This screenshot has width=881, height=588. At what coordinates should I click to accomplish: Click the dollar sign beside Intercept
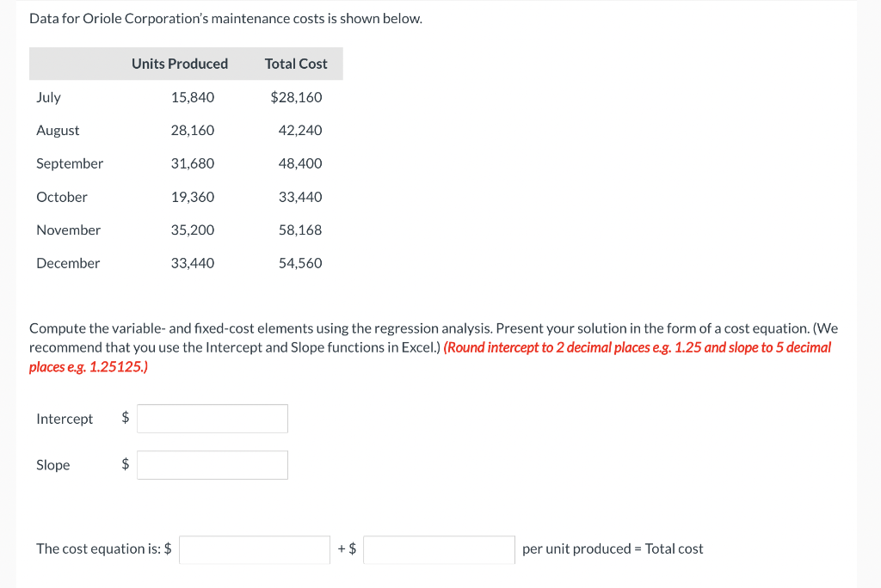point(124,419)
